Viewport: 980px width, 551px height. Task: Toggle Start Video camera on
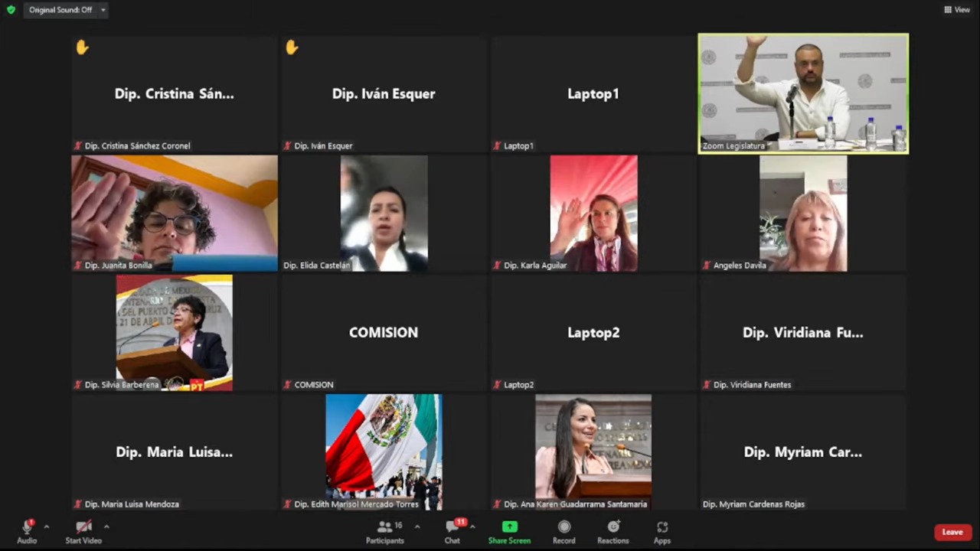click(x=83, y=527)
